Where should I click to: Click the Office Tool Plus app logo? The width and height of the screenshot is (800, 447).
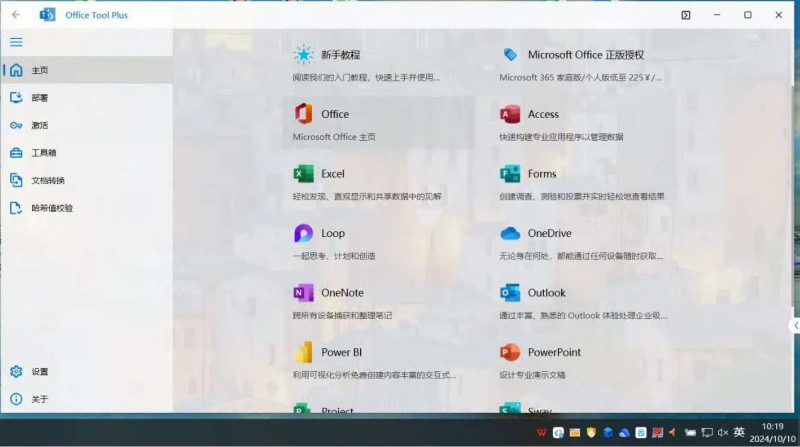click(47, 15)
